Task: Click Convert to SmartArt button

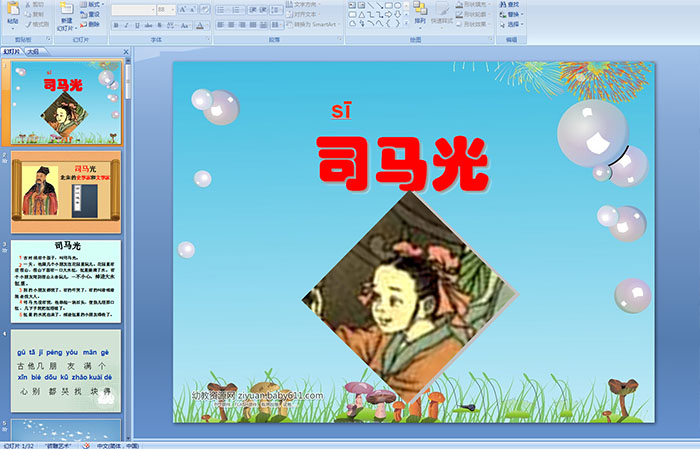Action: point(314,24)
